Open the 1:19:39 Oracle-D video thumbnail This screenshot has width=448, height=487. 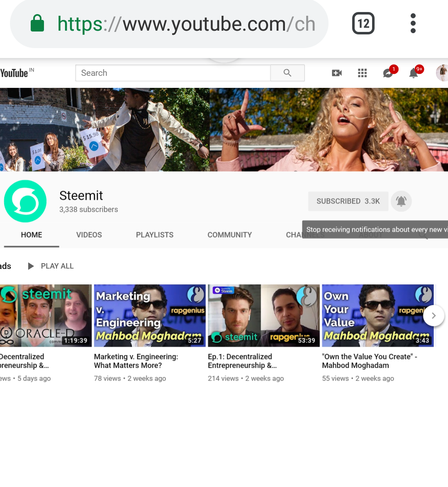pos(46,315)
